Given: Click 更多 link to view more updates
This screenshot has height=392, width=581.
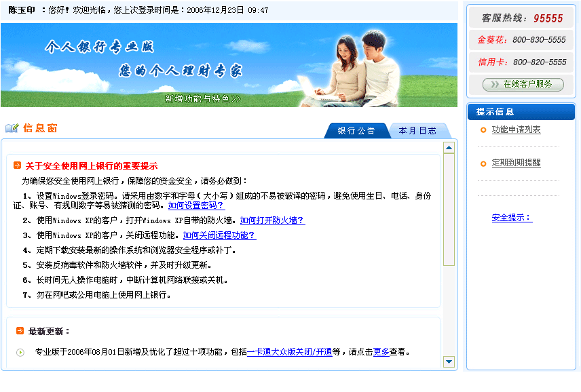Looking at the screenshot, I should click(381, 352).
